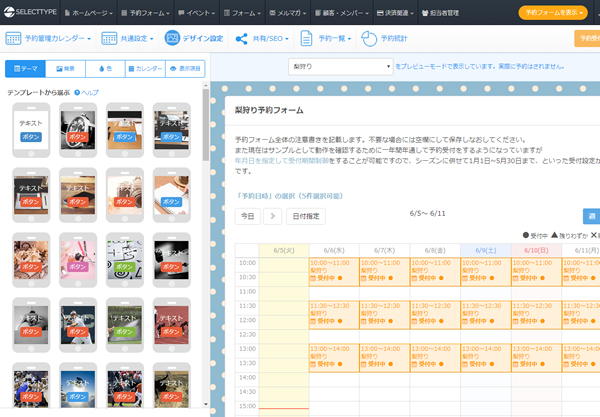Open the カレンダー design tab
The width and height of the screenshot is (600, 417).
click(143, 69)
